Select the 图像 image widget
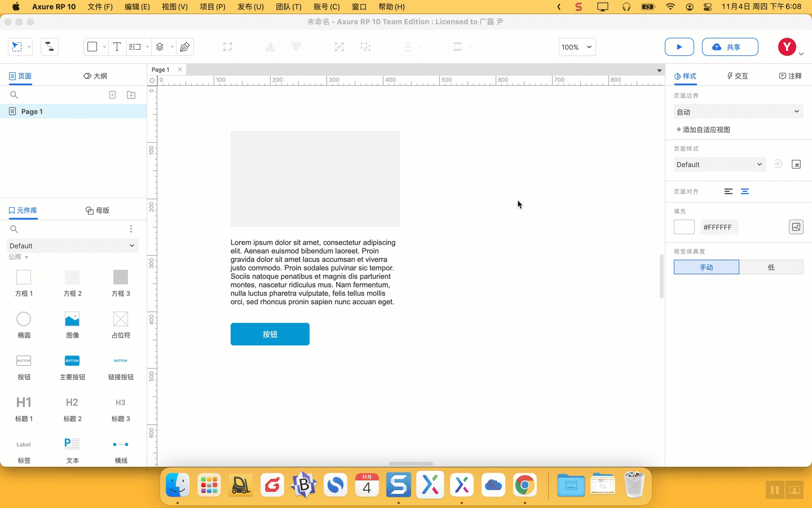The height and width of the screenshot is (508, 812). click(72, 325)
